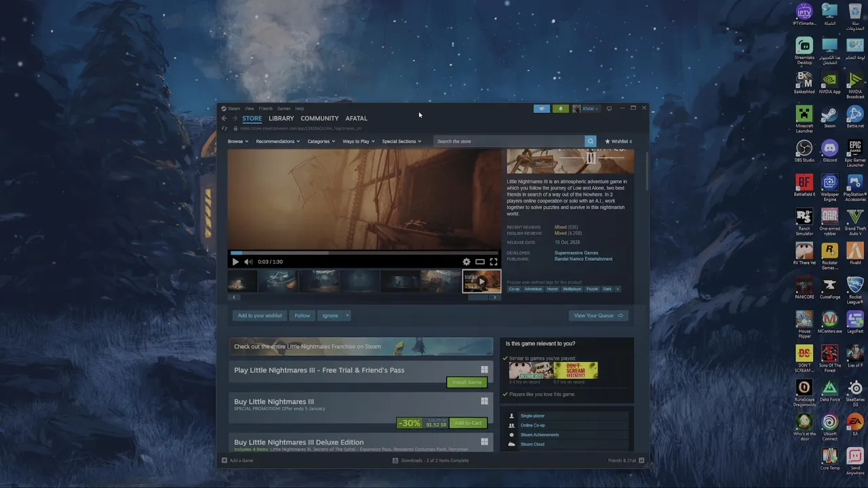
Task: Open the Wishlist star link
Action: 618,141
